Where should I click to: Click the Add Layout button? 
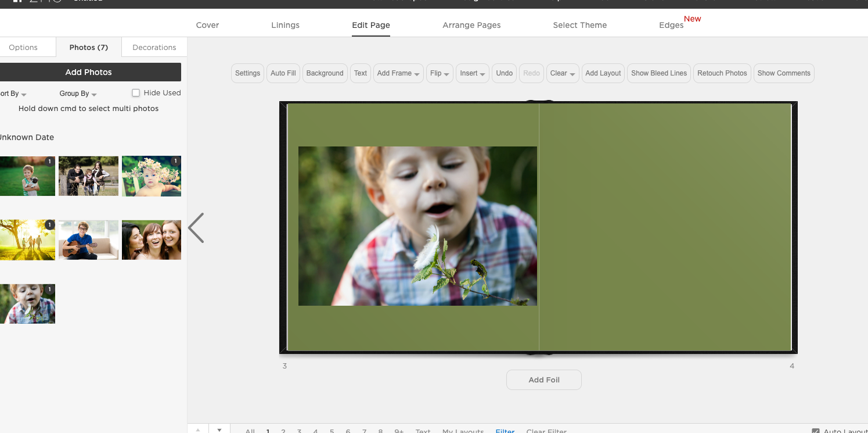[x=603, y=73]
